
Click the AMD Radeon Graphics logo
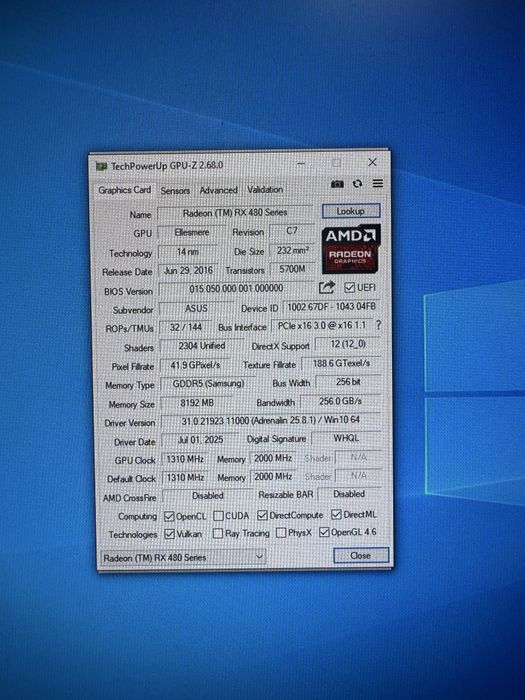tap(351, 250)
